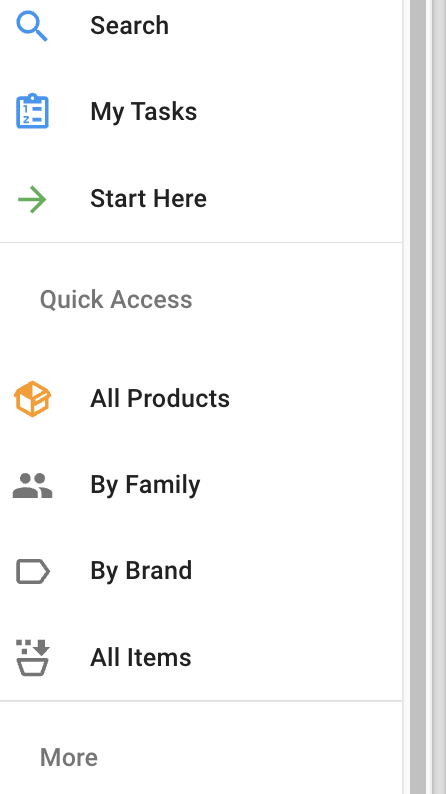Screen dimensions: 446x794
Task: Click the By Brand tag icon
Action: coord(33,572)
